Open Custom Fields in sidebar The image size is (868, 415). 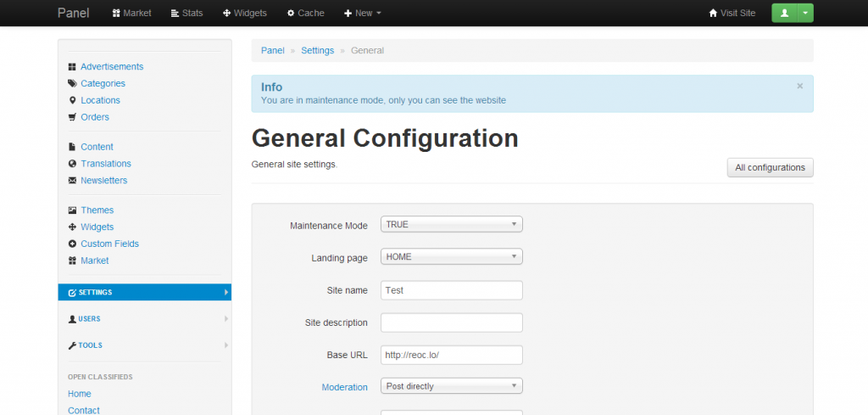pos(109,244)
